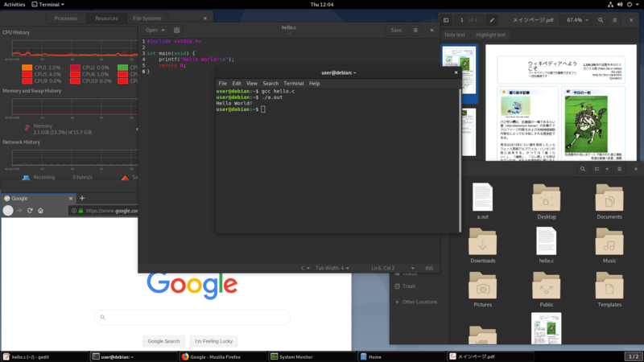The width and height of the screenshot is (644, 362).
Task: Go forward in Firefox
Action: click(x=19, y=211)
